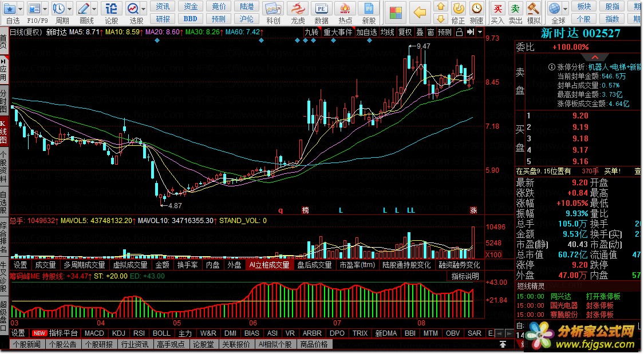This screenshot has height=354, width=644.
Task: Open the 论股 discussion icon
Action: (x=111, y=8)
